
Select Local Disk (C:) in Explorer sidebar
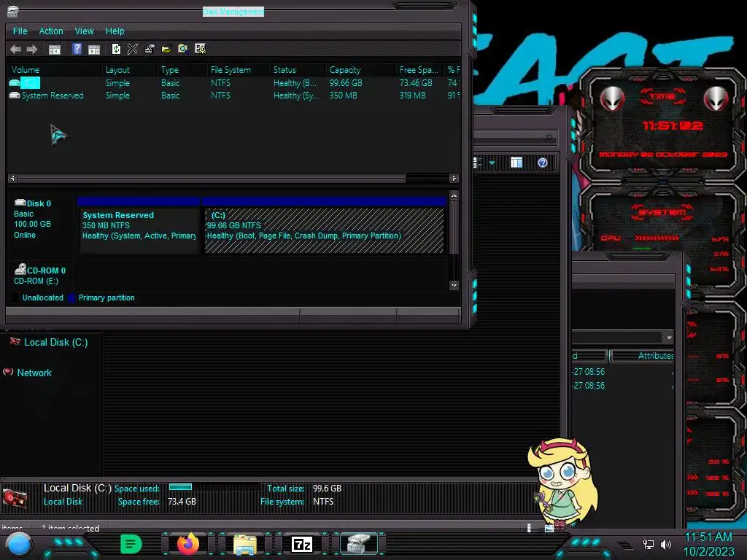point(55,343)
